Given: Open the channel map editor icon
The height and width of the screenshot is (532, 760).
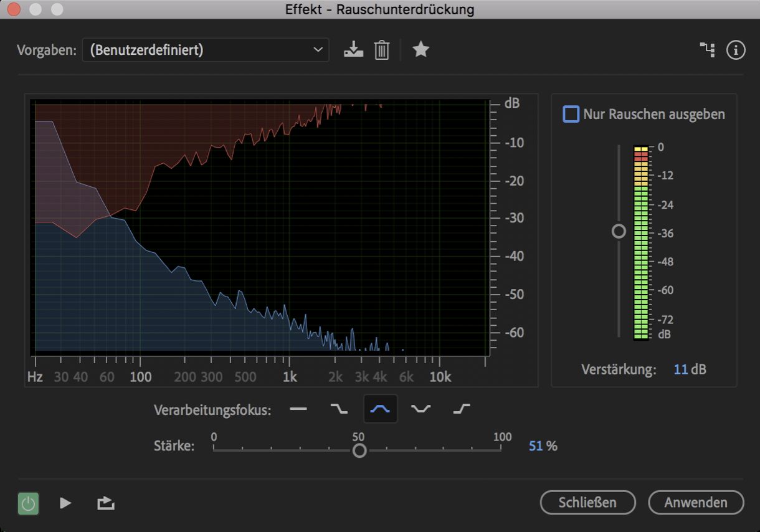Looking at the screenshot, I should click(707, 50).
